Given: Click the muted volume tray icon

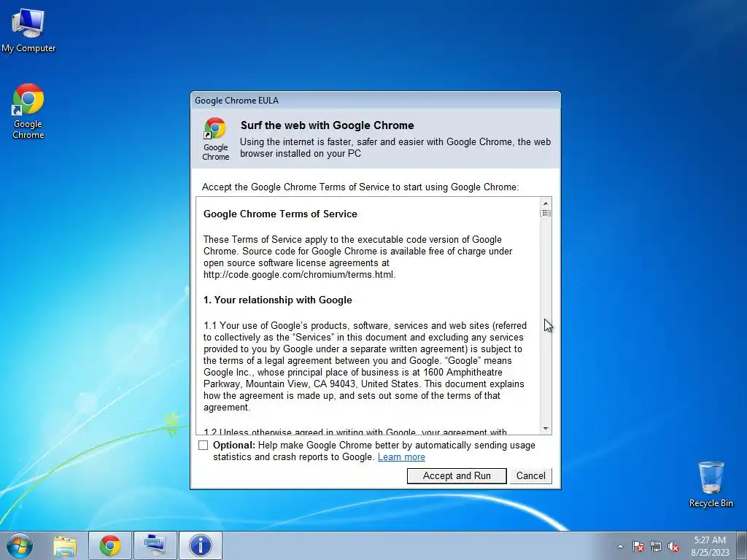Looking at the screenshot, I should click(x=673, y=546).
